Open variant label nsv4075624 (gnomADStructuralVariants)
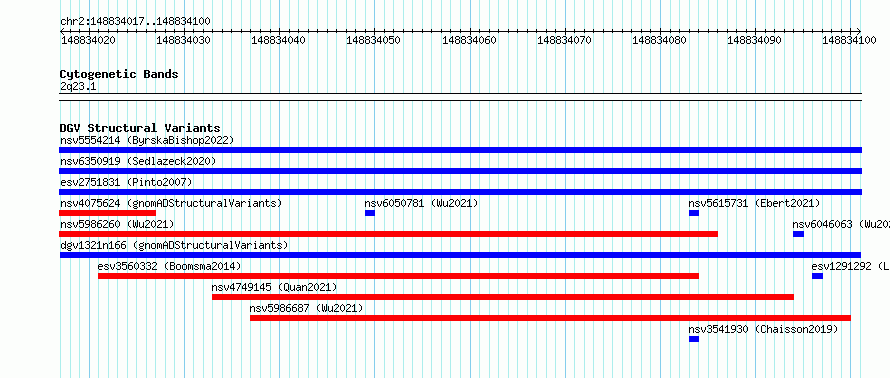The width and height of the screenshot is (890, 378). click(171, 203)
